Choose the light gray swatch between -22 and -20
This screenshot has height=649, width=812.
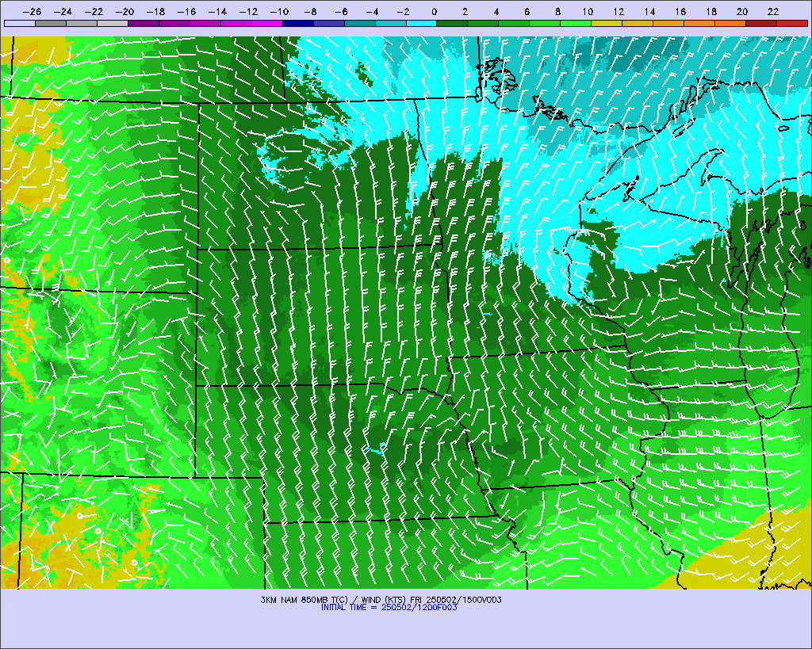point(113,23)
